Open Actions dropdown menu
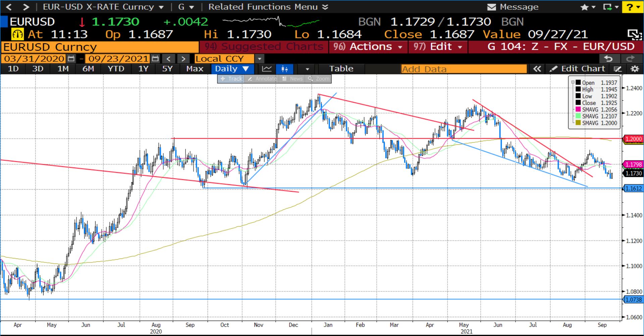This screenshot has width=644, height=336. (368, 47)
